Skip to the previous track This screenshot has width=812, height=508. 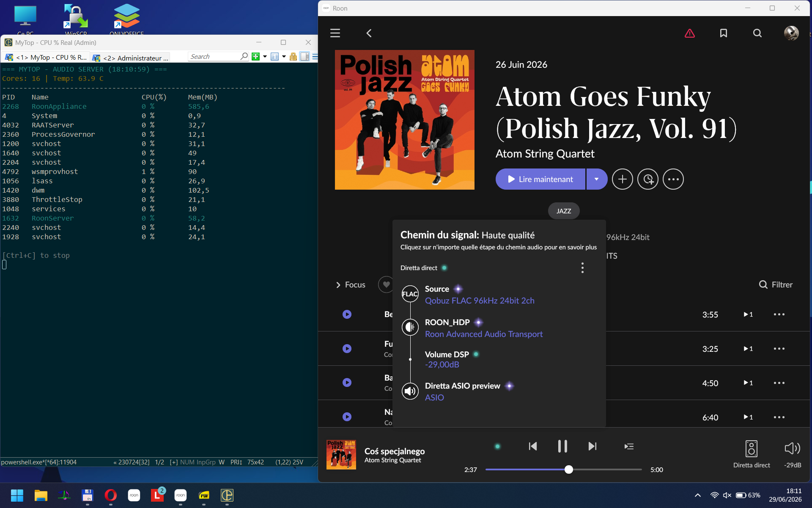(x=533, y=446)
